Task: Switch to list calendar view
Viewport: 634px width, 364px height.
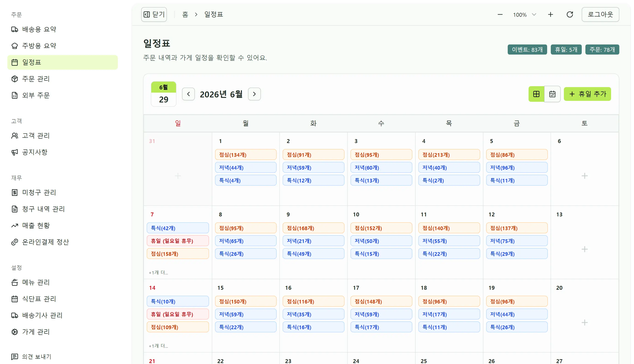Action: click(x=552, y=94)
